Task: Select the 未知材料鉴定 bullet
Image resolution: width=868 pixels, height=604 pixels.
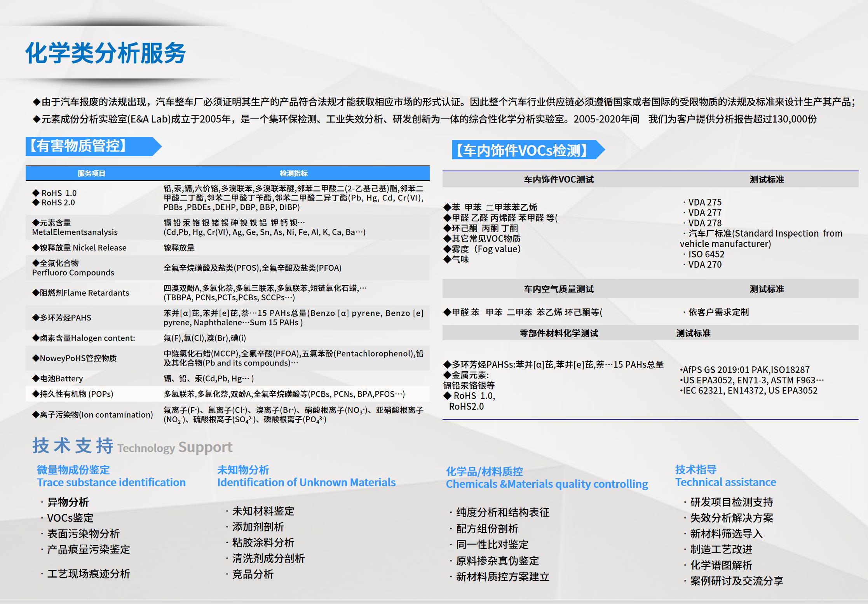Action: [260, 511]
